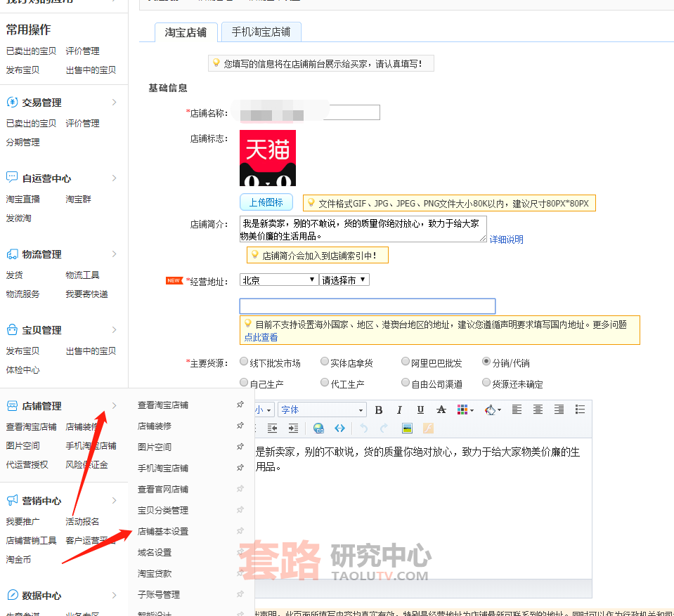Open the 请选择市 city dropdown
The width and height of the screenshot is (674, 616).
pos(344,280)
